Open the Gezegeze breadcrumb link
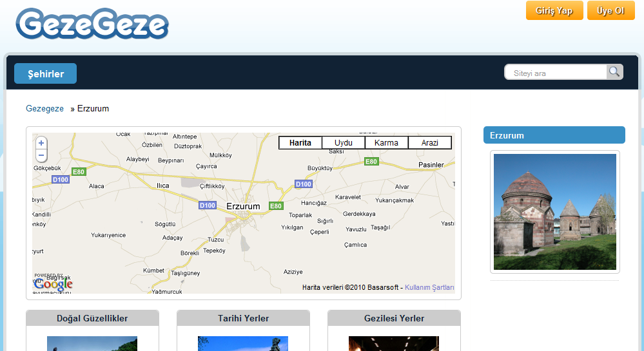 44,108
